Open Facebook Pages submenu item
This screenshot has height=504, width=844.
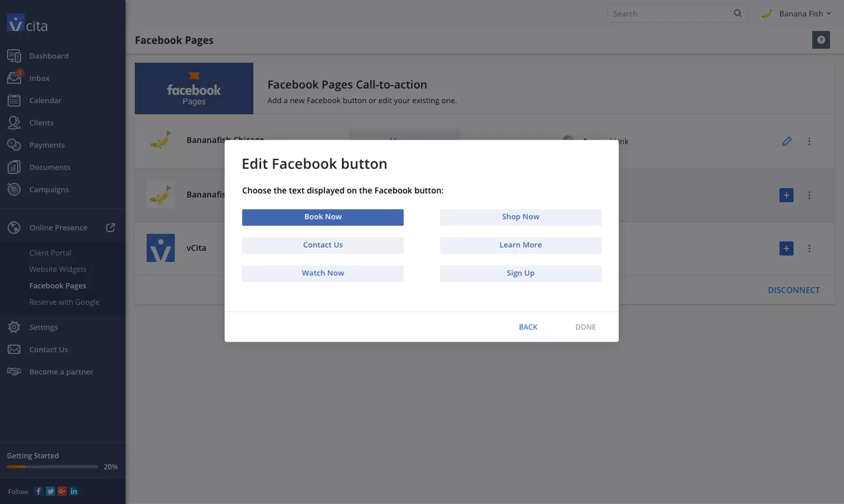[57, 285]
